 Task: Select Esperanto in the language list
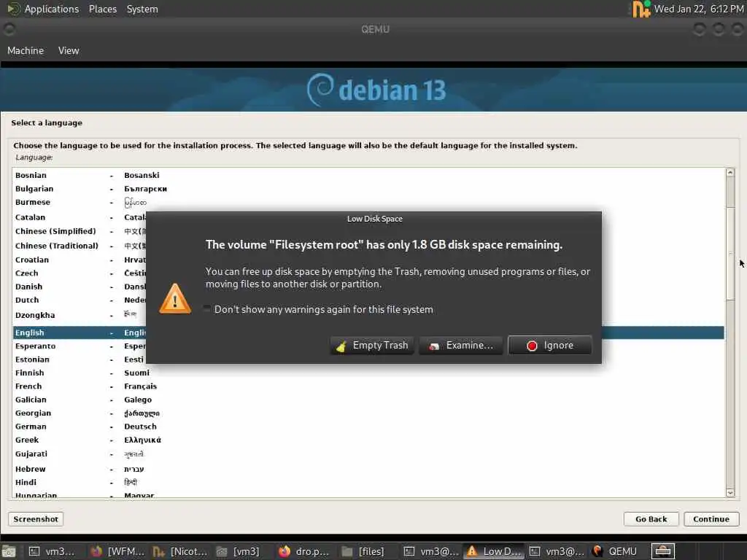[368, 346]
